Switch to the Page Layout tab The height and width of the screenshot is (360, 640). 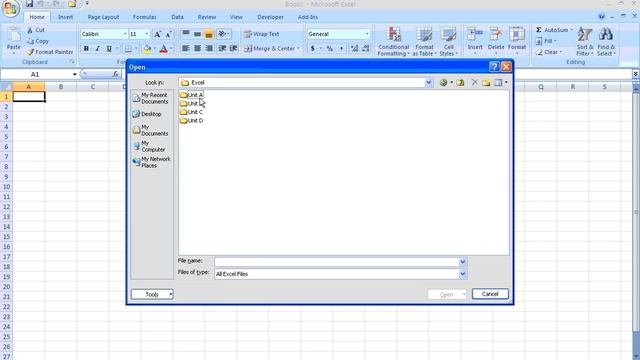coord(103,17)
